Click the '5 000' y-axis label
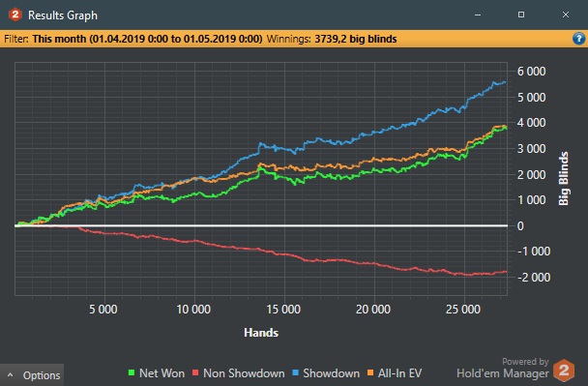Screen dimensions: 588x386 (531, 97)
